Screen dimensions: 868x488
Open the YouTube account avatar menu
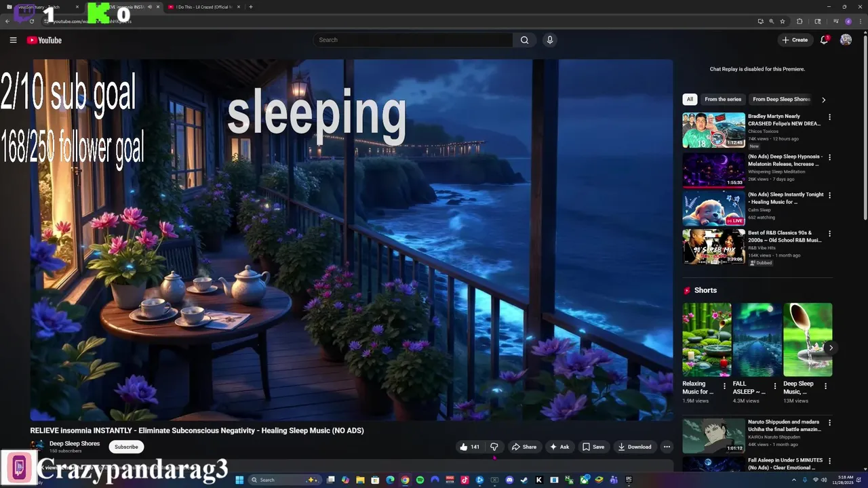click(x=846, y=40)
